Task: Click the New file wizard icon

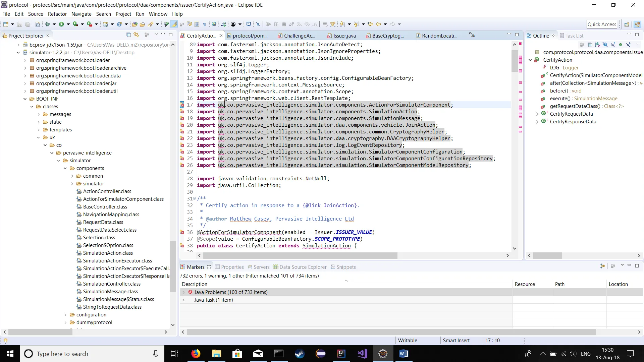Action: click(x=6, y=24)
